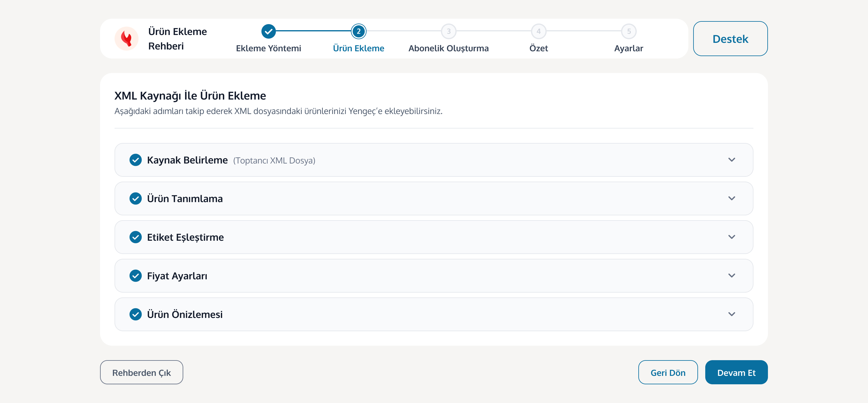Click the XML Kaynağı İle Ürün Ekleme heading
The height and width of the screenshot is (403, 868).
point(190,96)
